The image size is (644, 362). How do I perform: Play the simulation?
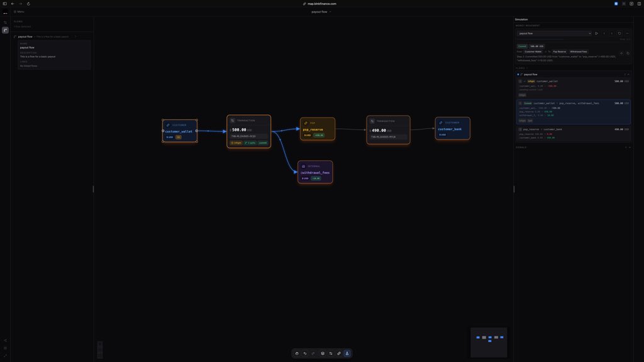596,33
